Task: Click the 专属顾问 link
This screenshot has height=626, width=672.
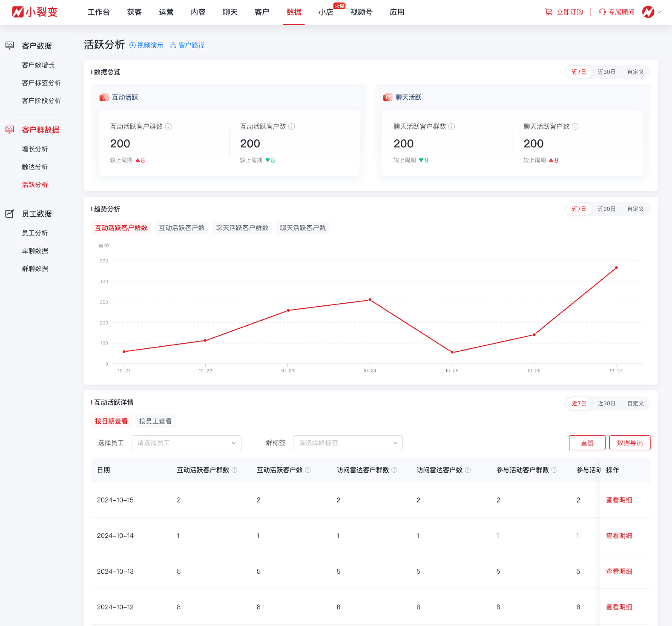Action: coord(621,12)
